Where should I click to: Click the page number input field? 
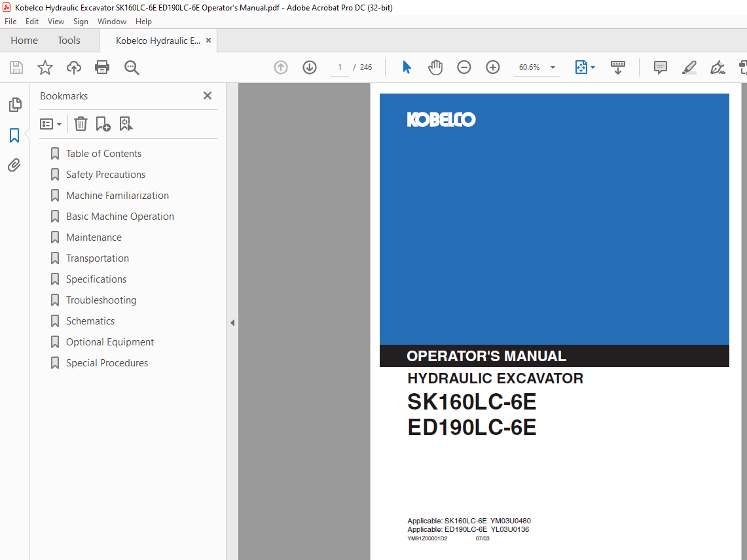click(x=340, y=67)
